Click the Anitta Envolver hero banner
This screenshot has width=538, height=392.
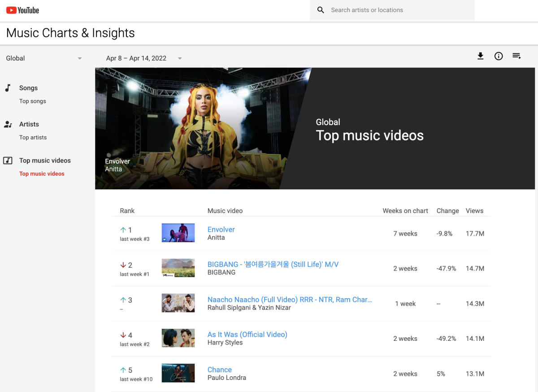202,128
